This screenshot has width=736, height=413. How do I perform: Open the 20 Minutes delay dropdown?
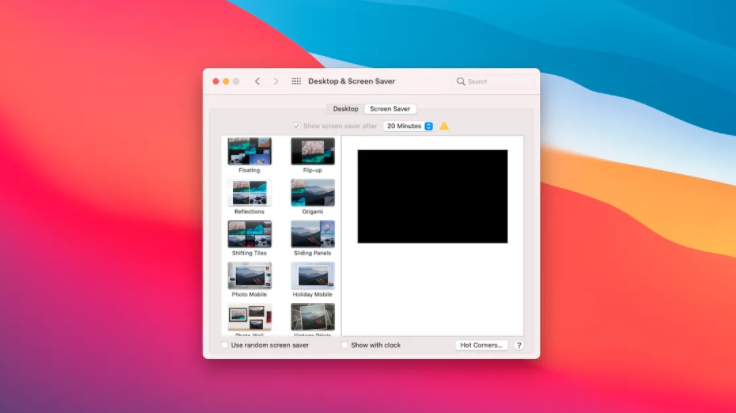coord(408,126)
